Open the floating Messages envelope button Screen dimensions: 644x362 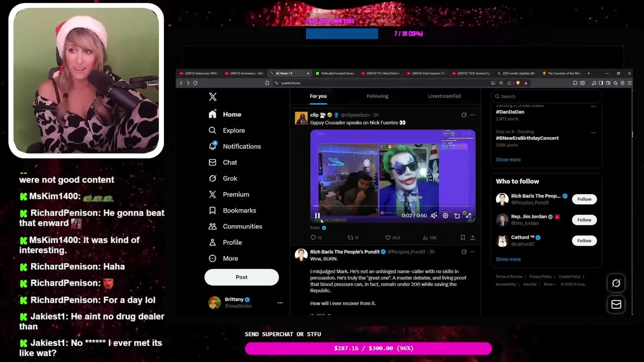[616, 304]
